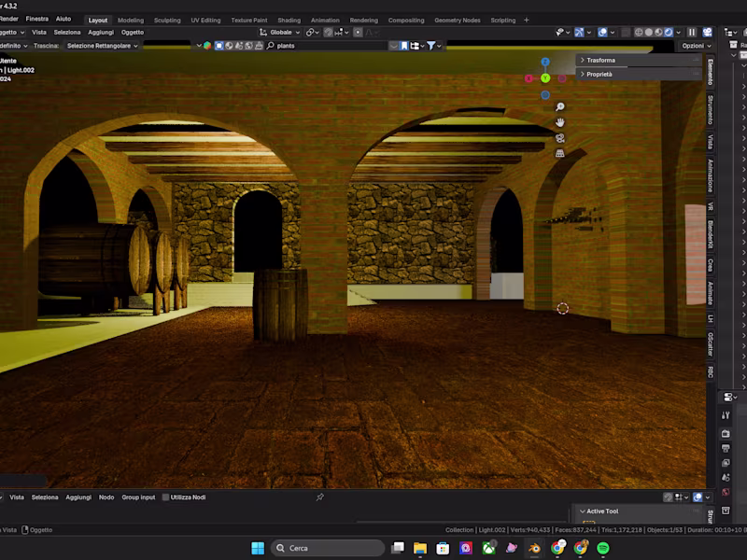Viewport: 747px width, 560px height.
Task: Open the BlenderKit sidebar tab
Action: [x=710, y=234]
